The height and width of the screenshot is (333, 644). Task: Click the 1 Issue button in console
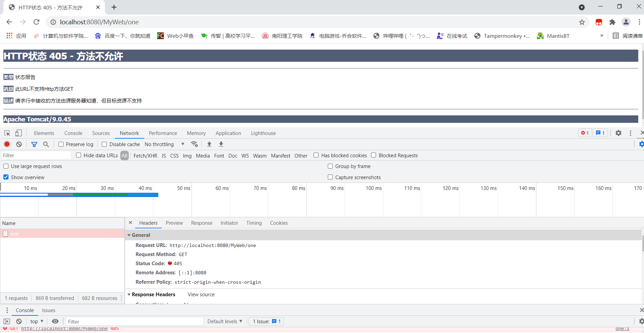coord(267,322)
